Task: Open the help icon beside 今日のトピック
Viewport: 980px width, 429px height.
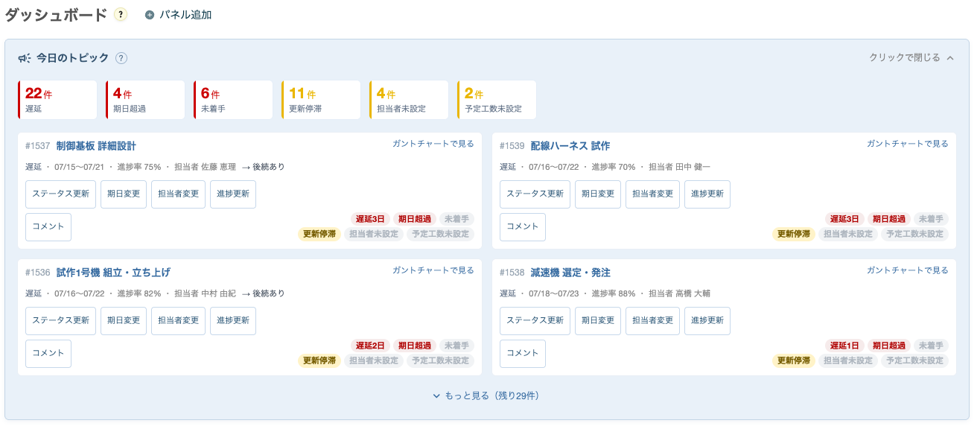Action: pos(121,58)
